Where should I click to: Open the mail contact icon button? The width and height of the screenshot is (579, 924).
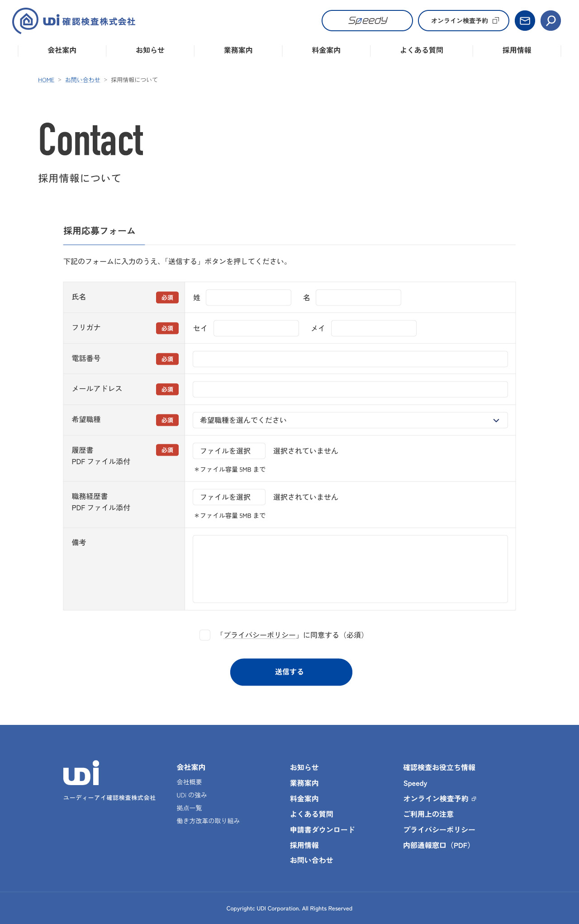pos(525,21)
